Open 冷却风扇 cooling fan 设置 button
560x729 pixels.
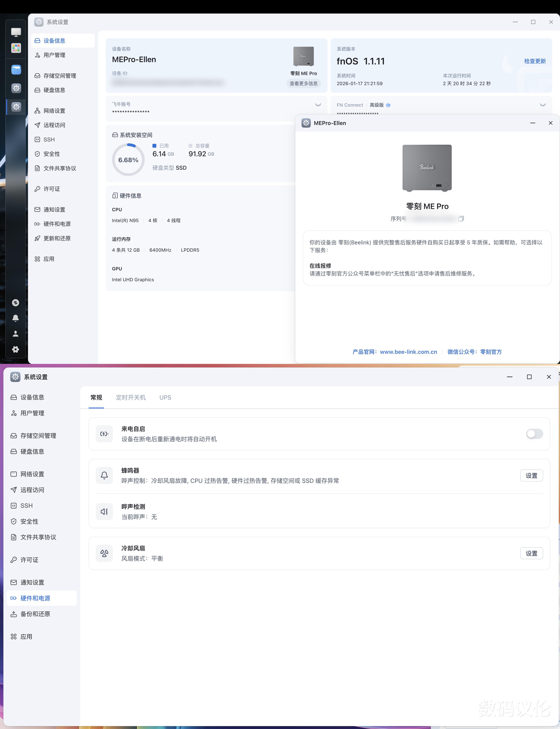[x=531, y=554]
